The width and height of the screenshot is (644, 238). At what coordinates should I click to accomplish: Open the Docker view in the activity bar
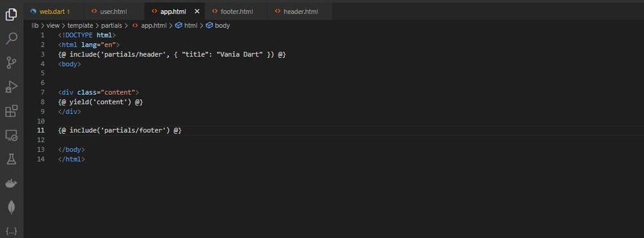[12, 183]
